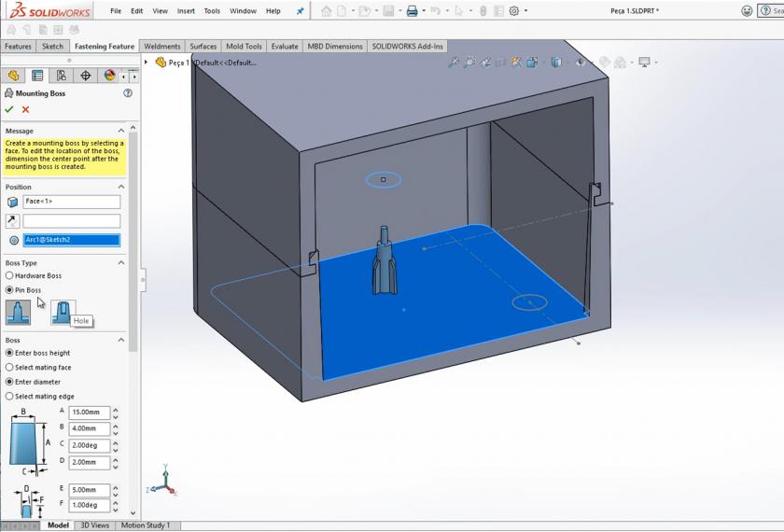Open the Options gear icon
The height and width of the screenshot is (532, 784).
513,11
